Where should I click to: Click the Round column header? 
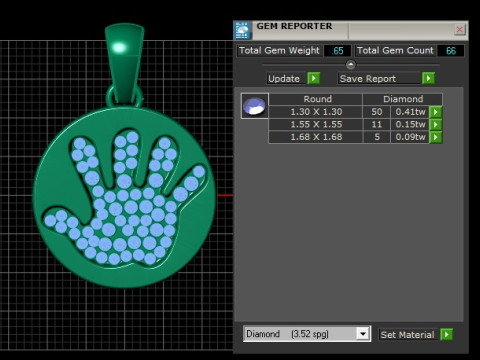316,99
